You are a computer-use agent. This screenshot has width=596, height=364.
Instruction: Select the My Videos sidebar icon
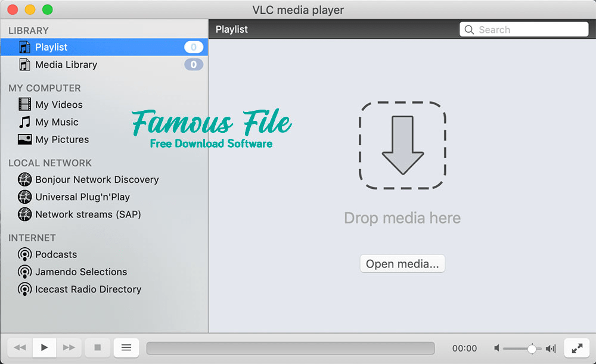[x=25, y=104]
